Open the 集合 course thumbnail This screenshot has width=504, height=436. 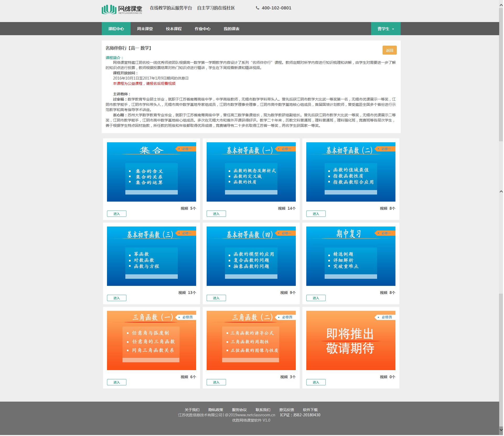click(x=151, y=172)
